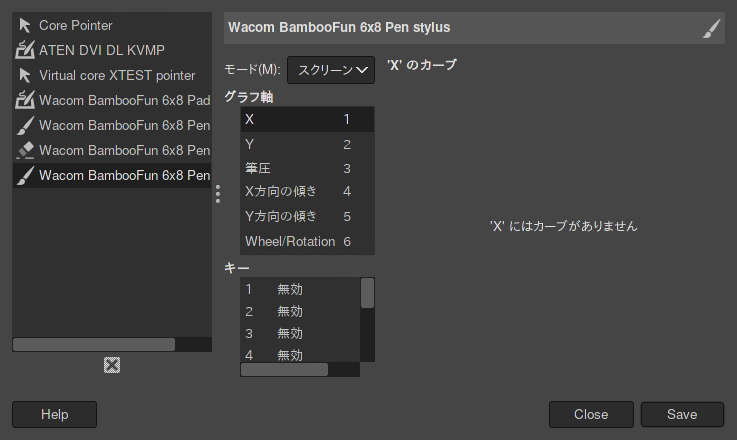Close the input devices dialog
Screen dimensions: 737x440
tap(591, 414)
